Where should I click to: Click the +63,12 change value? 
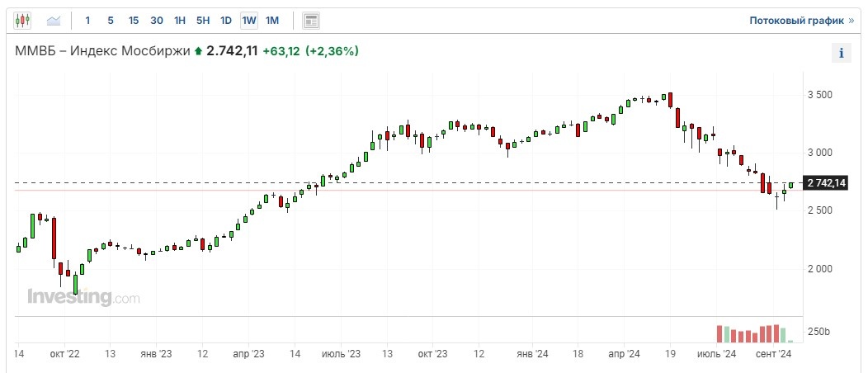(x=281, y=51)
